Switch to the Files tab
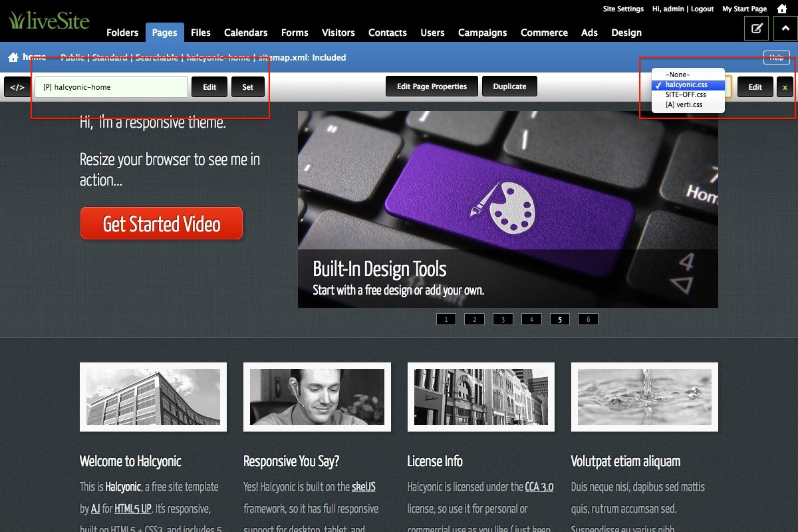798x532 pixels. pyautogui.click(x=201, y=32)
